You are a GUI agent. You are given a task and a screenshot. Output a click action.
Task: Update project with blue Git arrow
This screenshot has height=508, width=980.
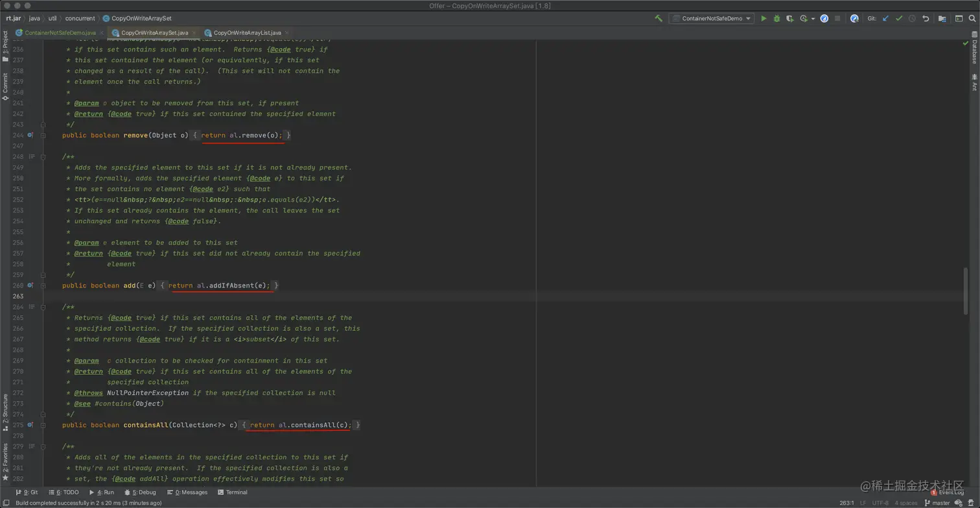click(x=885, y=19)
